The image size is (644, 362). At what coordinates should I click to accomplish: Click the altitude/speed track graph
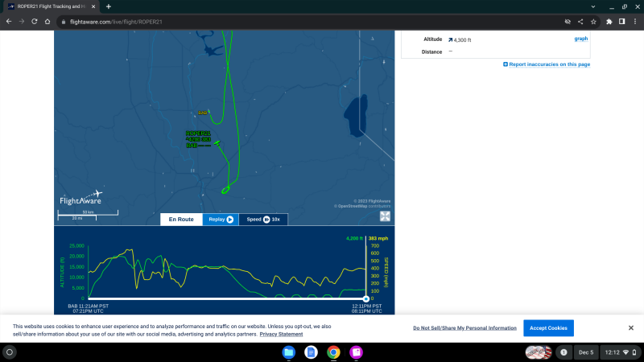(227, 272)
